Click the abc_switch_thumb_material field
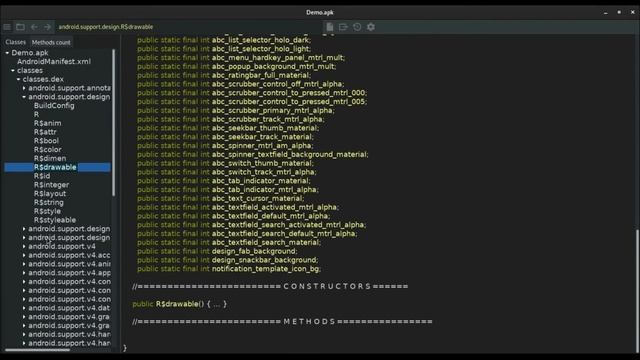Screen dimensions: 640x360 [226, 163]
